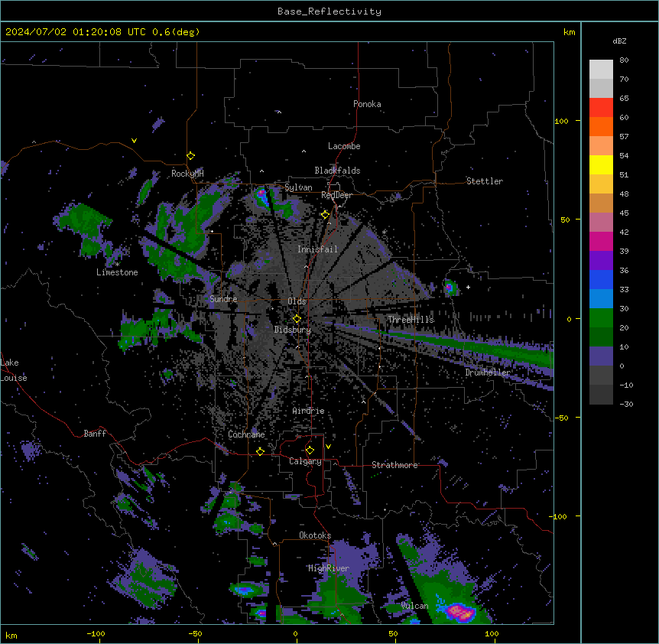Pick the red 60-65 dBZ legend swatch
The width and height of the screenshot is (659, 644).
pyautogui.click(x=601, y=107)
